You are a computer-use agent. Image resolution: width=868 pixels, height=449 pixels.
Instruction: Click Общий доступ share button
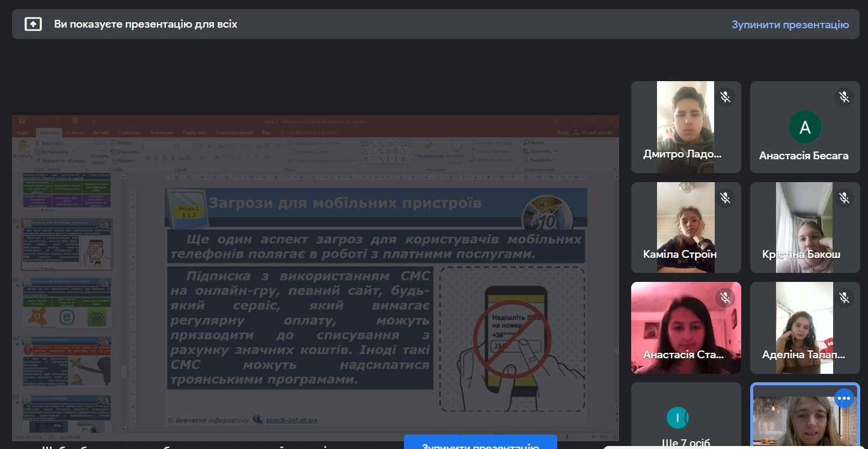tap(593, 132)
